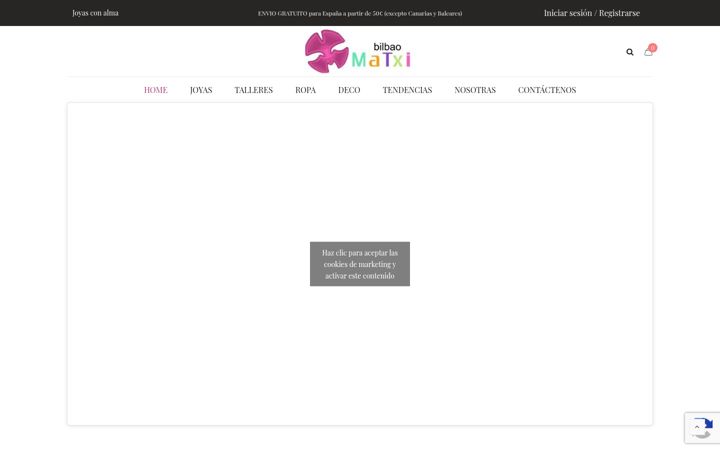Click the Bilbao Matxi logo
The height and width of the screenshot is (450, 720).
pyautogui.click(x=358, y=51)
